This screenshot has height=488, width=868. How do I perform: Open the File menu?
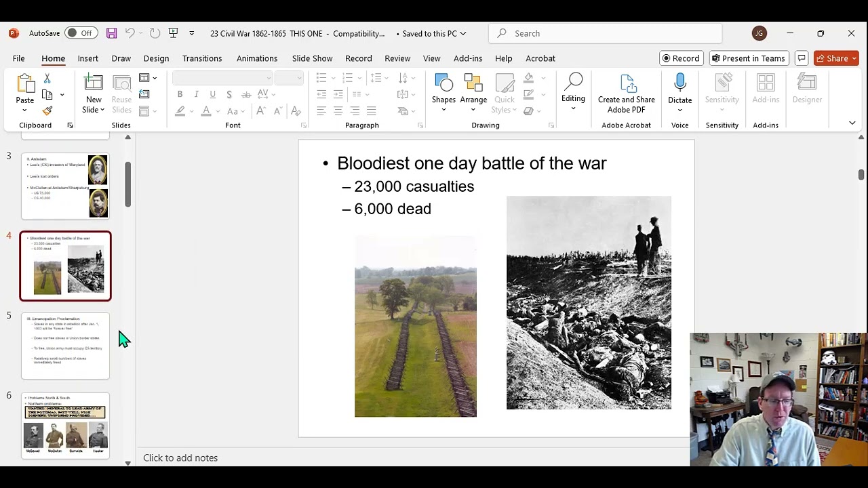[x=19, y=58]
